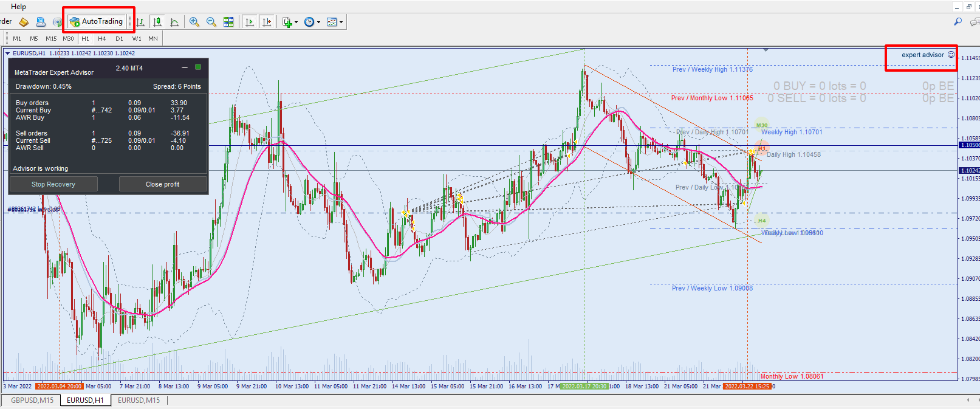980x409 pixels.
Task: Select the D1 timeframe
Action: 119,38
